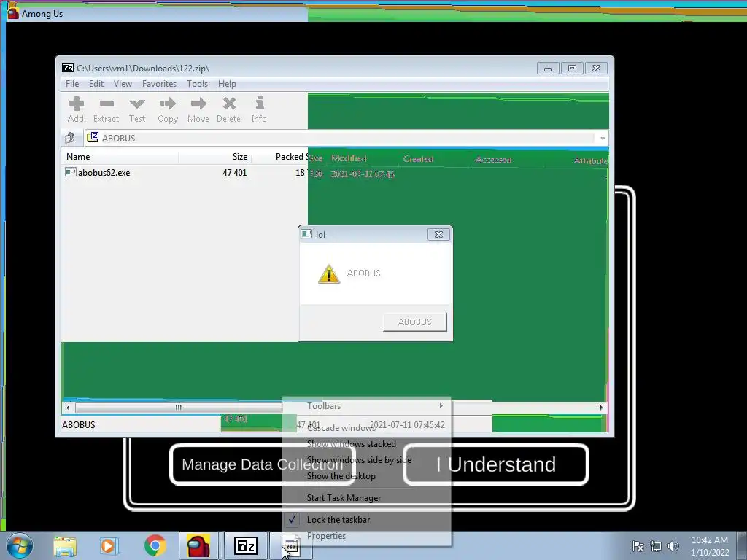Screen dimensions: 747x560
Task: Click the I Understand button
Action: pos(496,464)
